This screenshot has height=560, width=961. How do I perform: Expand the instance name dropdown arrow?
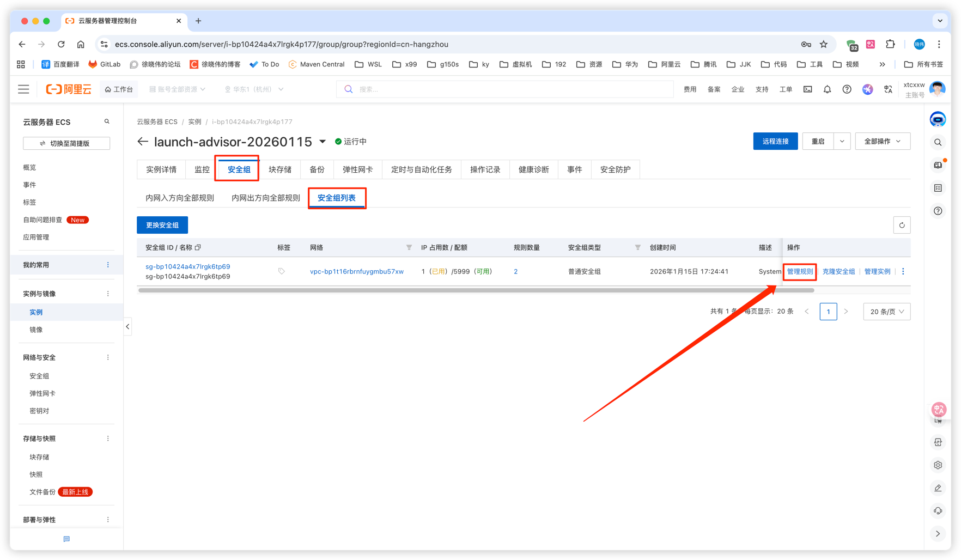pyautogui.click(x=323, y=142)
